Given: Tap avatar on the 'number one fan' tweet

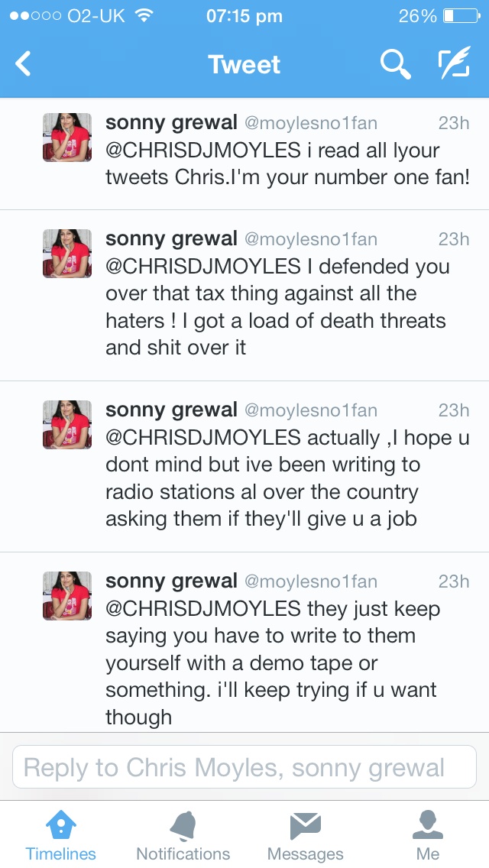Looking at the screenshot, I should (x=66, y=138).
